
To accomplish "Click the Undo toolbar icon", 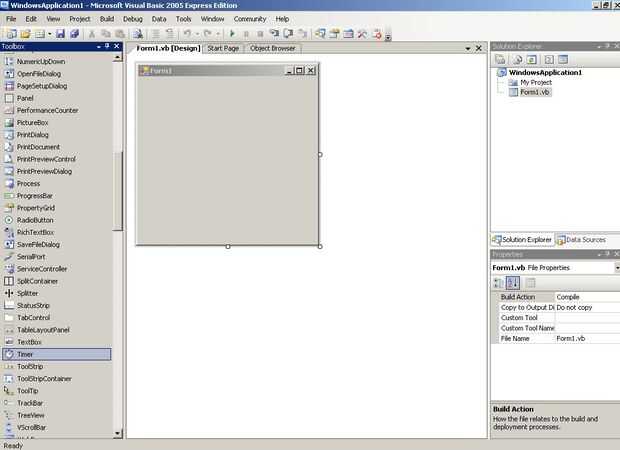I will click(187, 34).
